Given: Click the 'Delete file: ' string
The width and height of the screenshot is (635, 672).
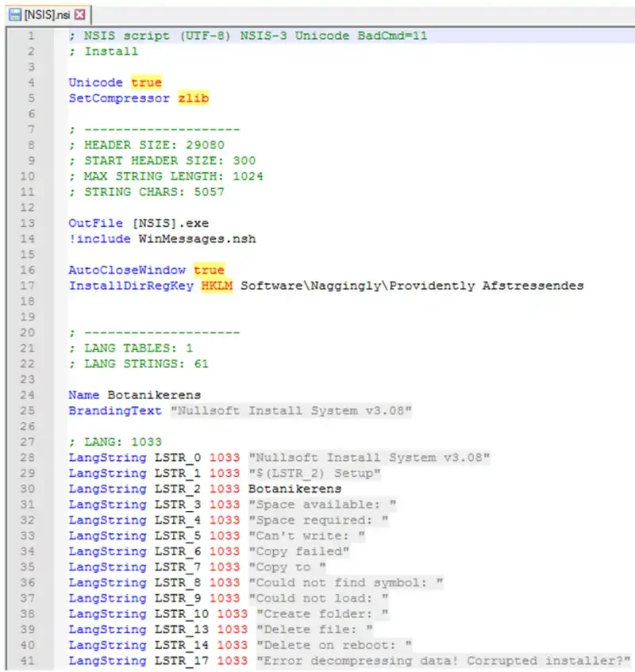Looking at the screenshot, I should [x=314, y=630].
